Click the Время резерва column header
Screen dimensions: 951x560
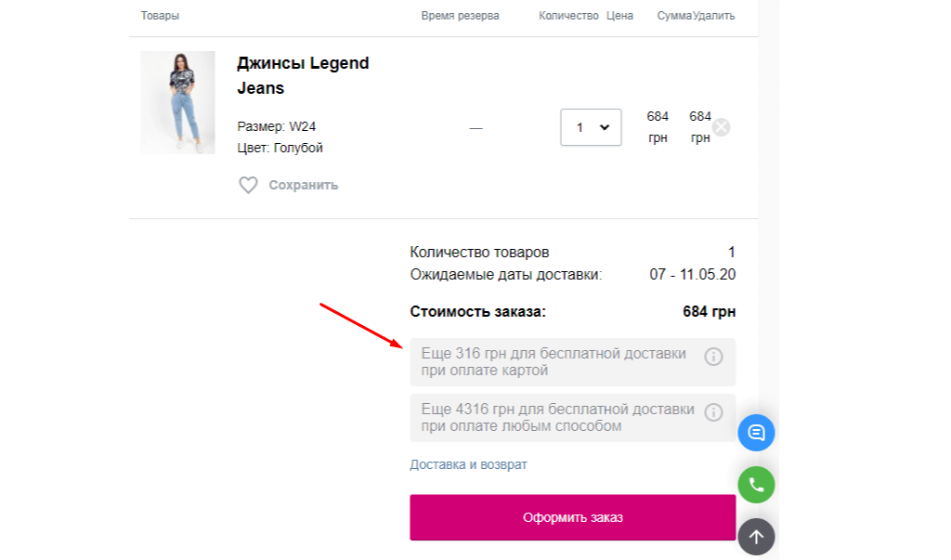coord(460,16)
